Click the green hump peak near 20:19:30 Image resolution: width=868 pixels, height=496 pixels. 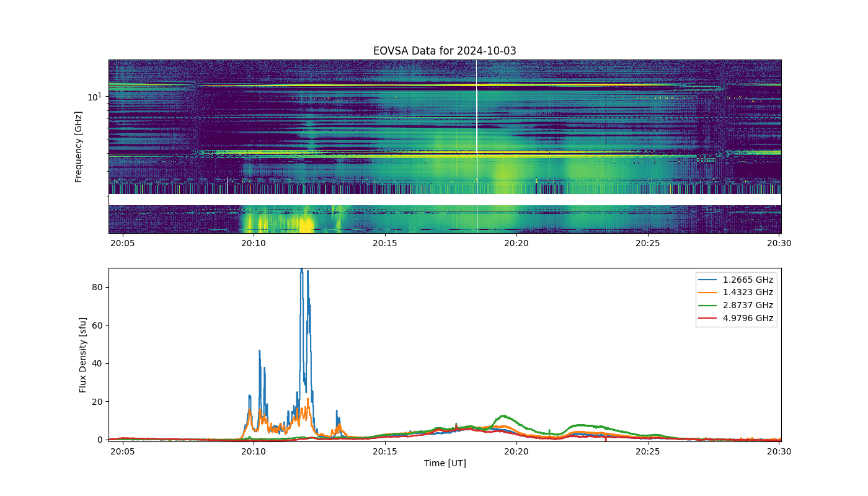point(503,416)
